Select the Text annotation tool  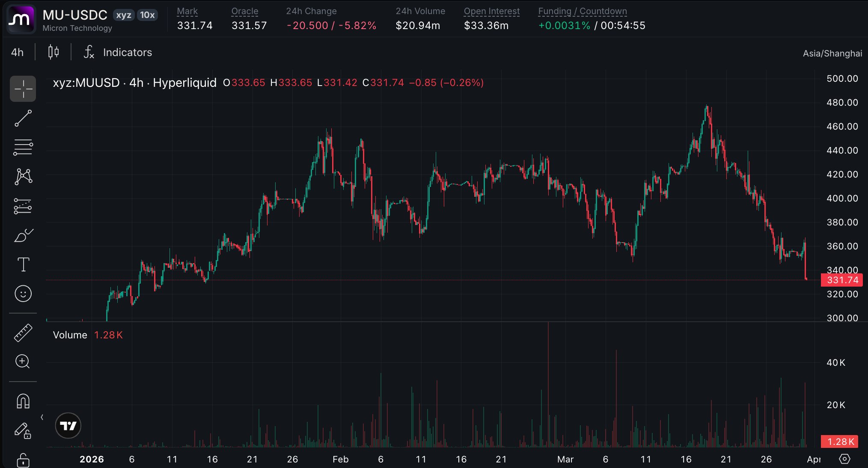[x=23, y=264]
